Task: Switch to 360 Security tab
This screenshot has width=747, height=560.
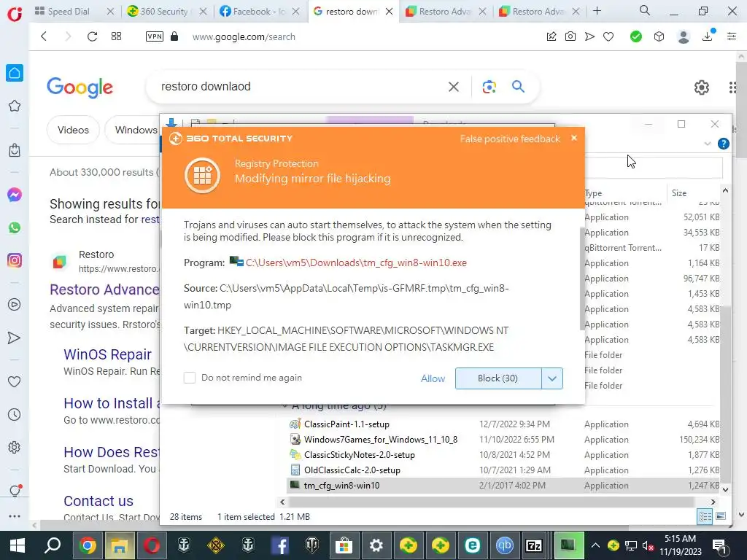Action: 163,12
